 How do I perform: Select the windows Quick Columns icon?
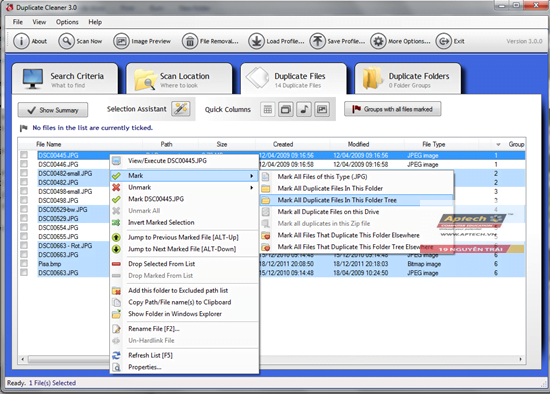(x=286, y=109)
